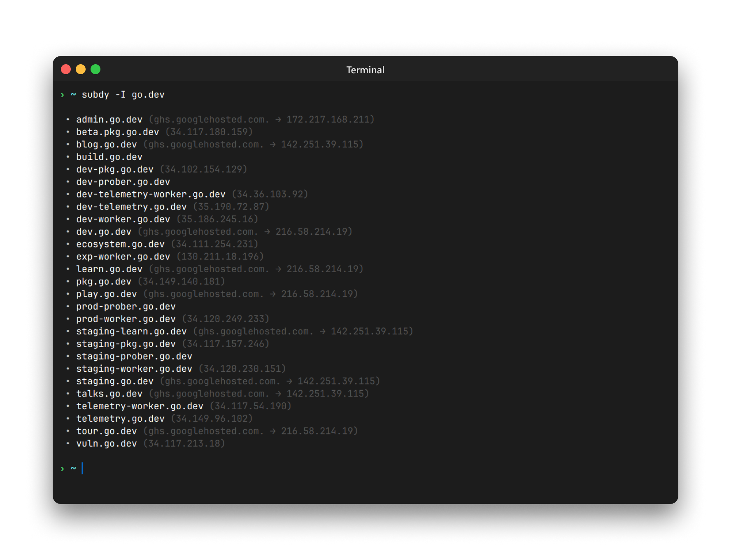Image resolution: width=731 pixels, height=560 pixels.
Task: Click the IP 35.186.245.16
Action: pyautogui.click(x=217, y=219)
